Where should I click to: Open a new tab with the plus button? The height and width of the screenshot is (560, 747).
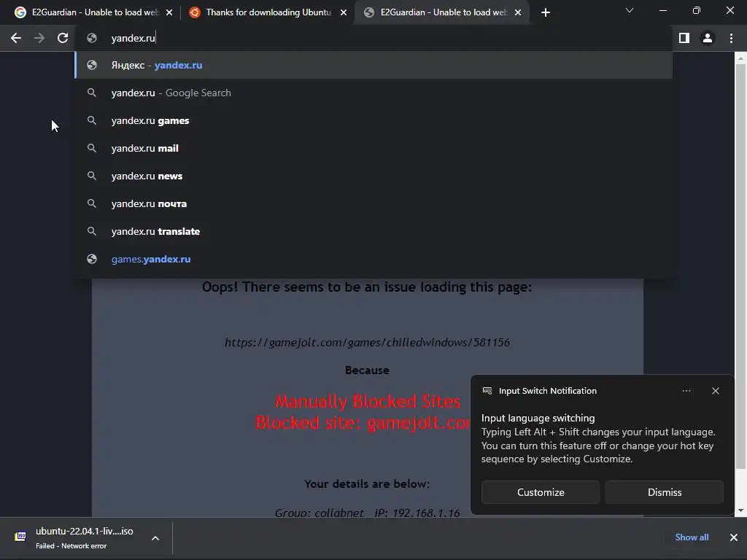546,12
